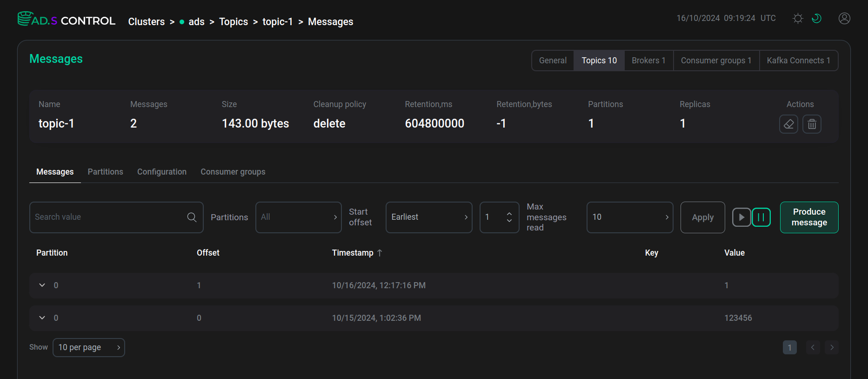Expand the message row with offset 1
868x379 pixels.
[42, 285]
